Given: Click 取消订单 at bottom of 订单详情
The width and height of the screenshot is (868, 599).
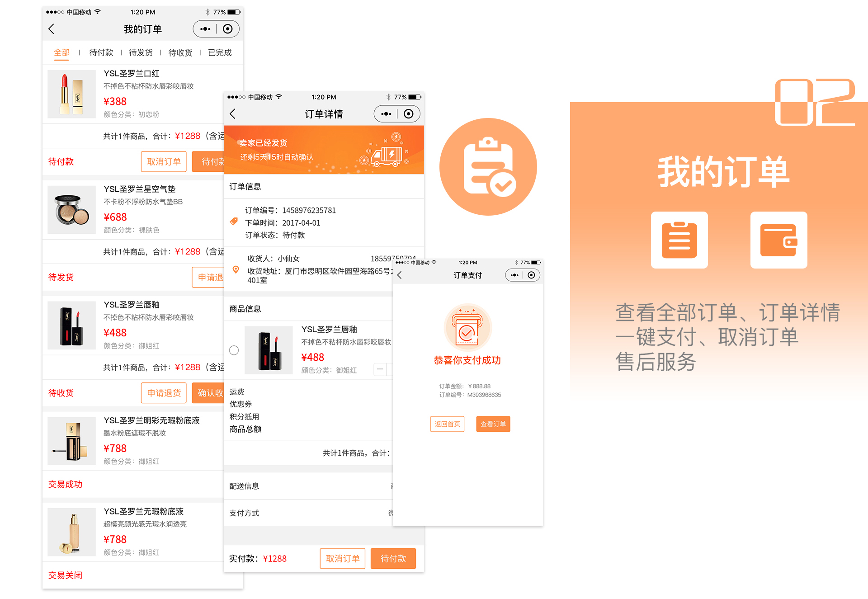Looking at the screenshot, I should (343, 558).
